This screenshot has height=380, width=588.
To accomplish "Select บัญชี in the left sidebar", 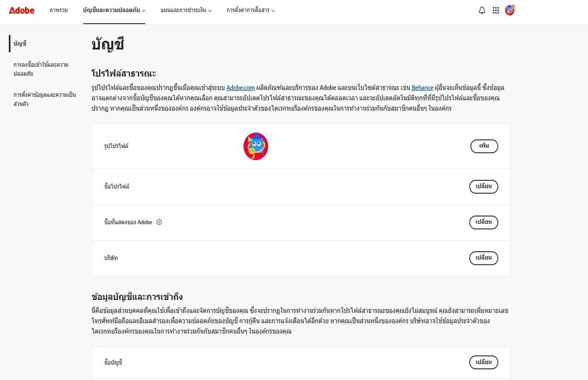I will point(20,44).
